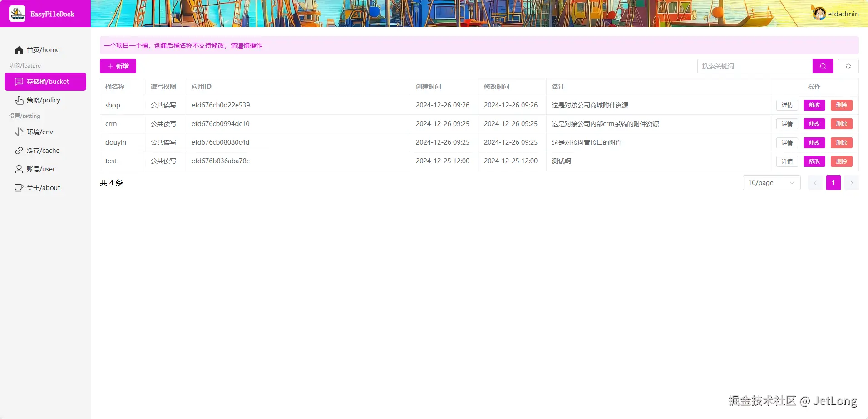Open 关于/about menu item

tap(45, 188)
